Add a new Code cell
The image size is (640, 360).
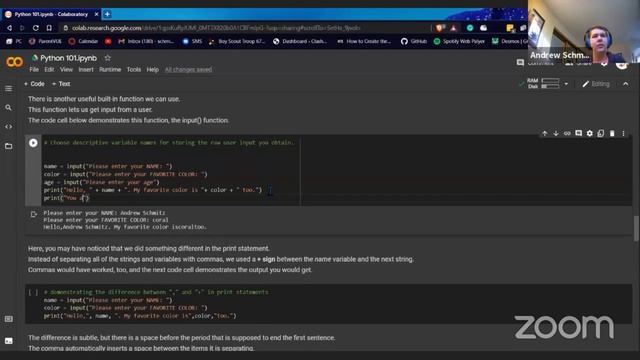coord(34,84)
